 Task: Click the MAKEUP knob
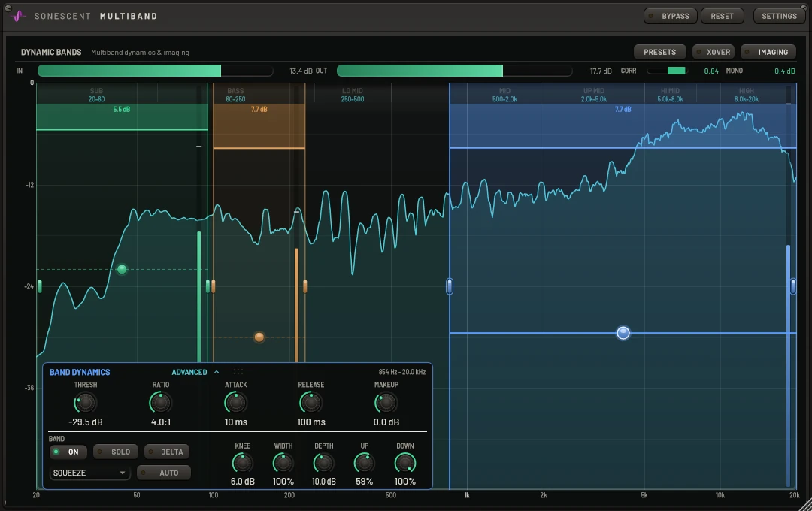[386, 402]
